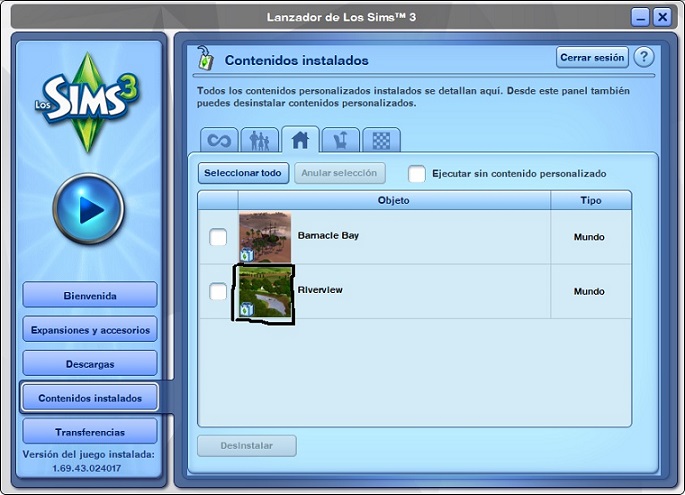Open the furniture objects tab icon
This screenshot has width=685, height=495.
click(340, 139)
